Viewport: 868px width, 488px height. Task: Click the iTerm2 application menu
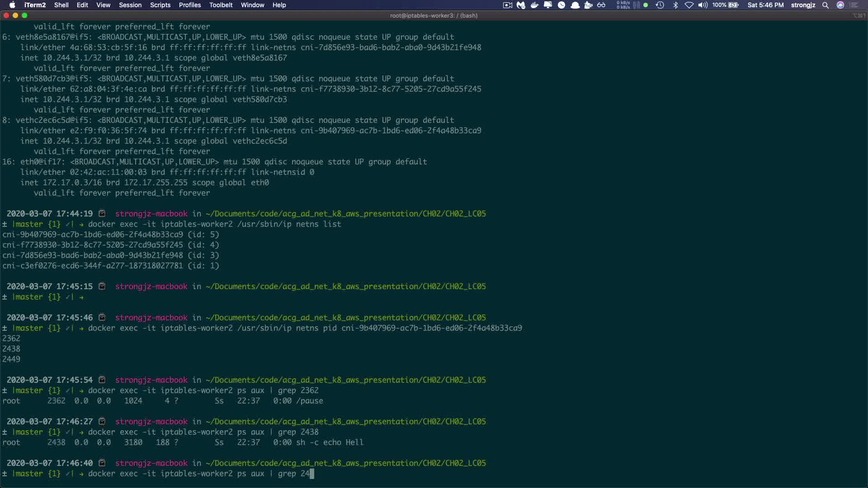[35, 5]
